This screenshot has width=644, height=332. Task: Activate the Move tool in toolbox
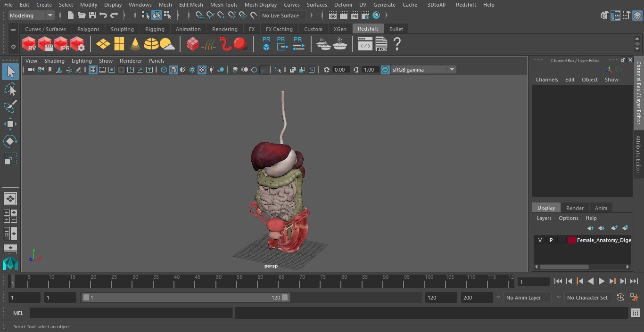10,124
